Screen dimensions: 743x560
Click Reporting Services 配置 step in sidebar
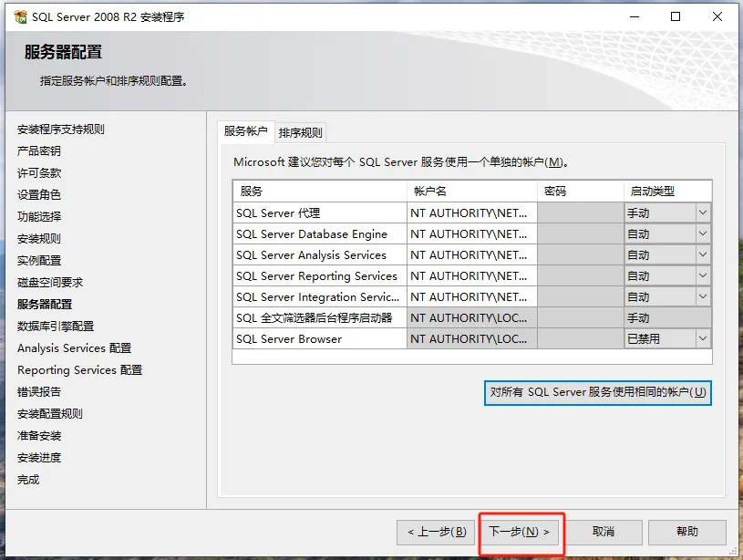[x=79, y=370]
